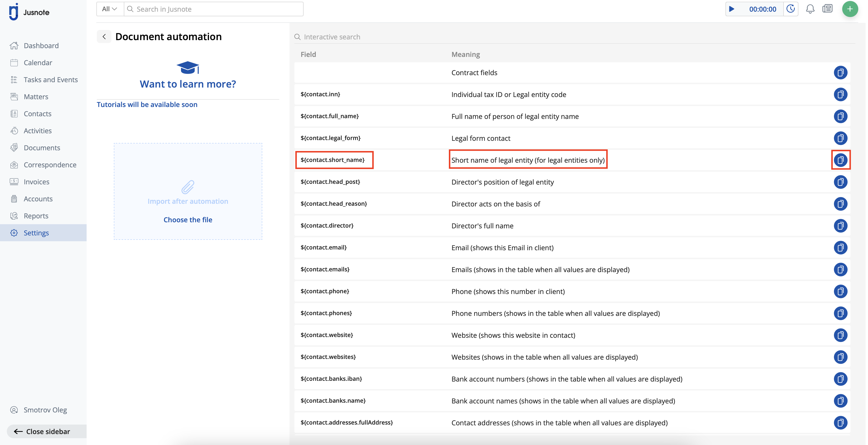Click the Search in Jusnote field

pos(214,9)
